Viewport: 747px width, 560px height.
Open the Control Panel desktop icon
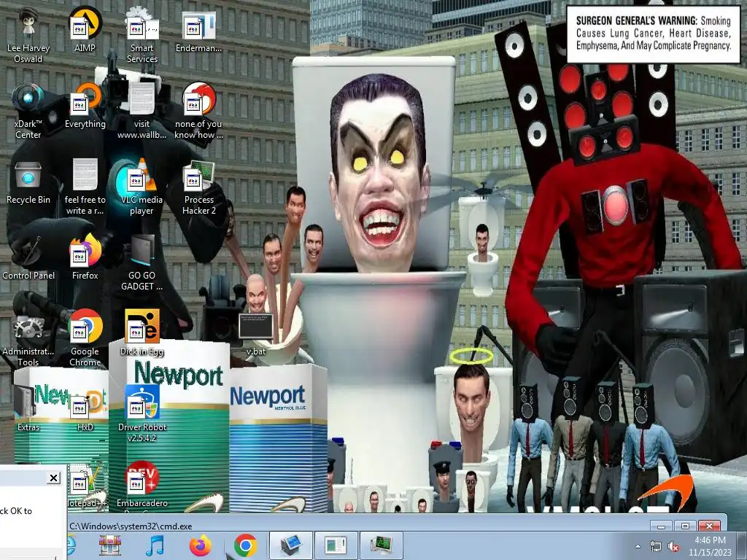click(x=28, y=259)
